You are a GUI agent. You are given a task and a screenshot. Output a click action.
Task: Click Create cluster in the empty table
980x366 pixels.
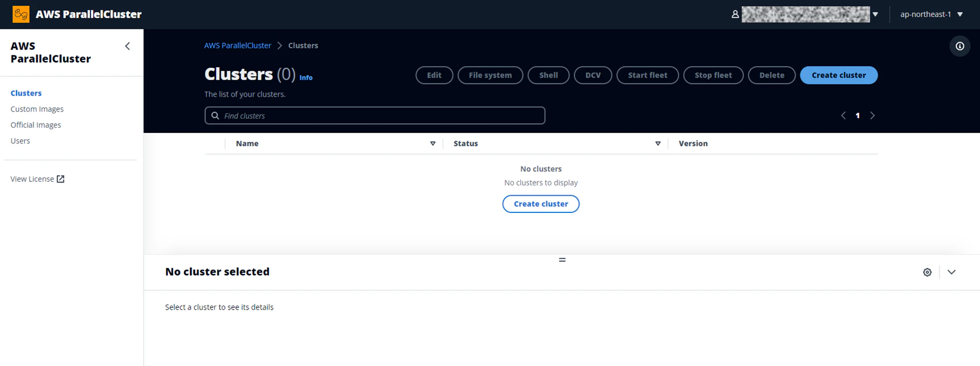pyautogui.click(x=541, y=204)
